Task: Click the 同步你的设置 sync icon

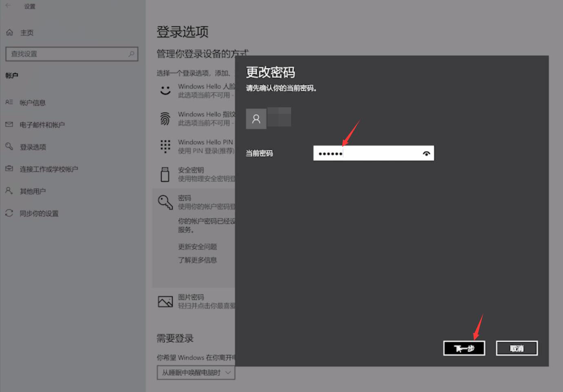Action: (9, 213)
